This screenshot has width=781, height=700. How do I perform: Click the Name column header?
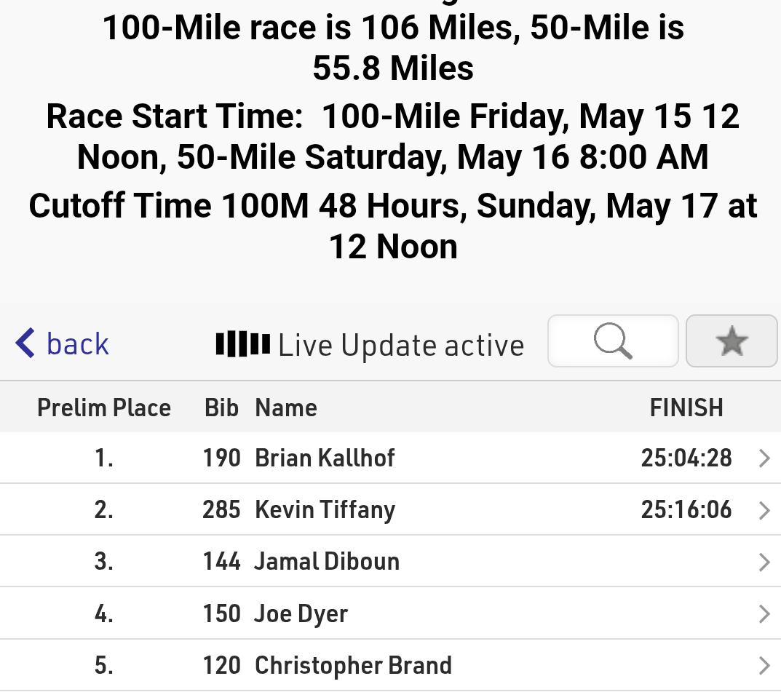point(286,407)
